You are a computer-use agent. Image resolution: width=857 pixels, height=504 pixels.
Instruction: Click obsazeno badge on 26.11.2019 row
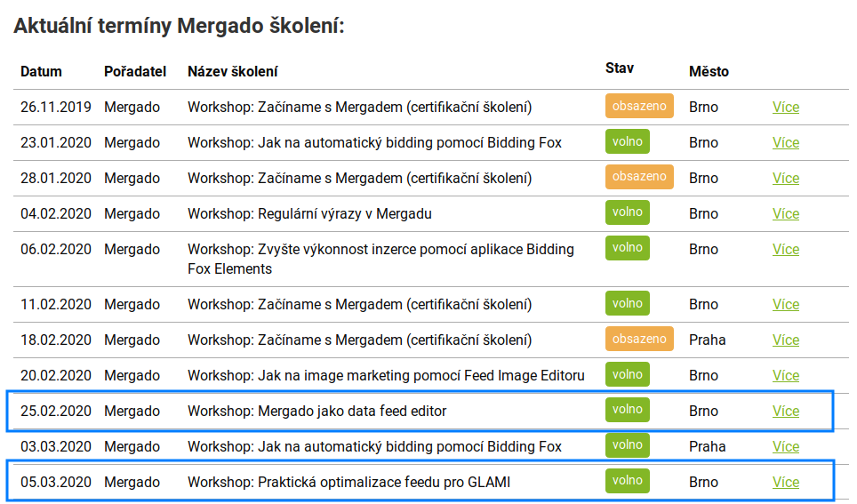[639, 106]
